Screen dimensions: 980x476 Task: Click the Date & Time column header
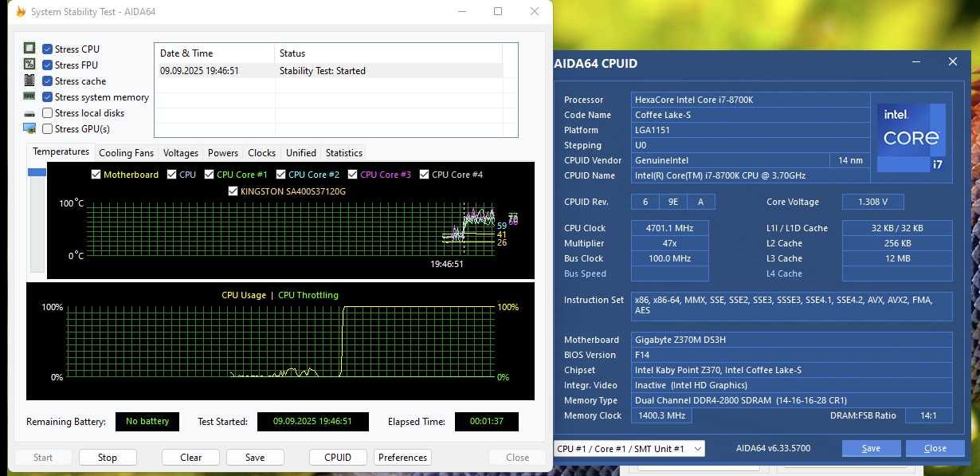(x=214, y=53)
